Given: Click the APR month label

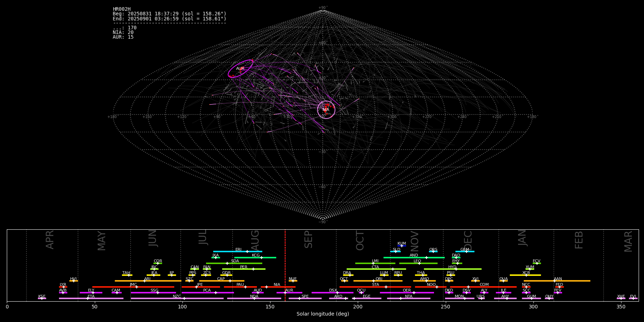Looking at the screenshot, I should 50,240.
